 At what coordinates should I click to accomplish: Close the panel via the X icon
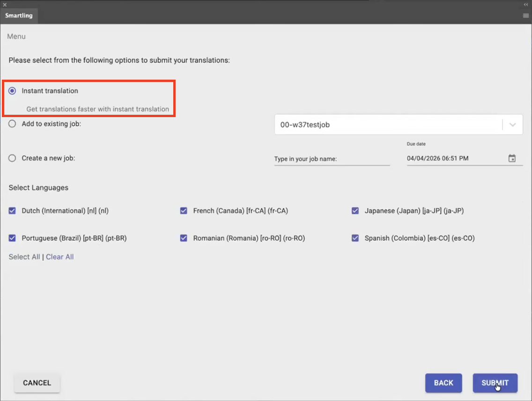point(5,4)
